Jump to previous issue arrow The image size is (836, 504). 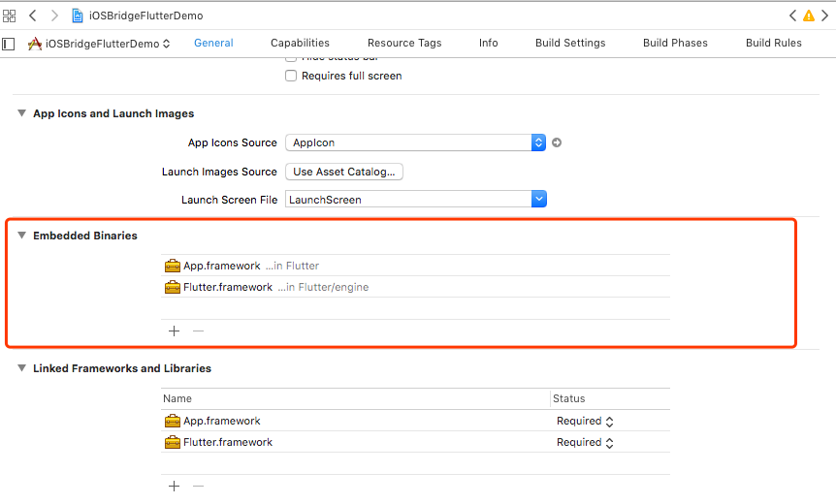coord(792,16)
